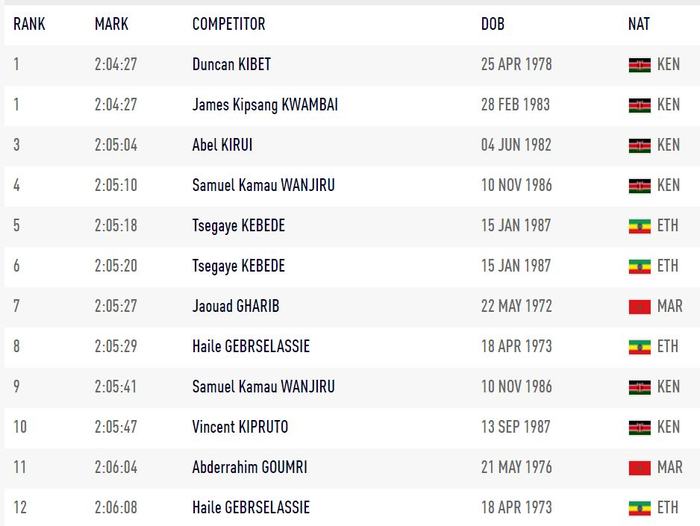This screenshot has height=526, width=700.
Task: Click the Ethiopia flag in the 2:05:29 row
Action: point(639,347)
